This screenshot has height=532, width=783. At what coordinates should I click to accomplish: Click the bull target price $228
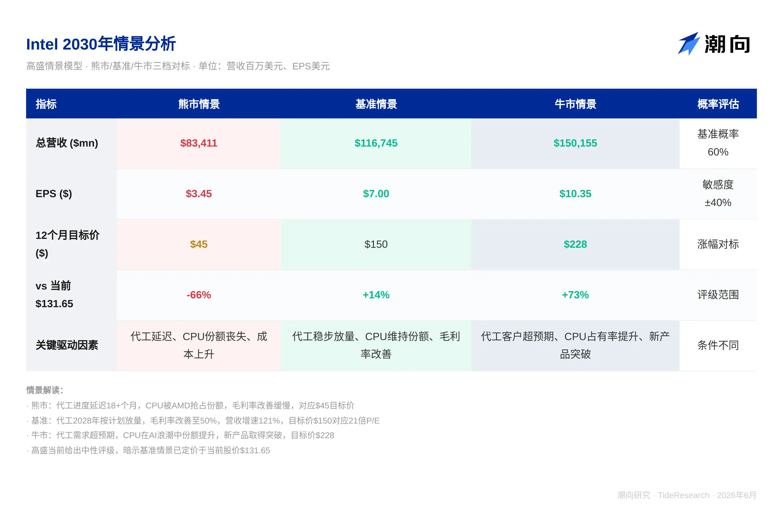(575, 244)
